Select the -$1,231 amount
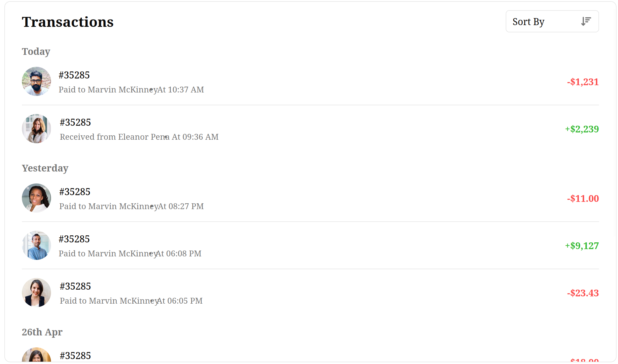 pyautogui.click(x=583, y=82)
